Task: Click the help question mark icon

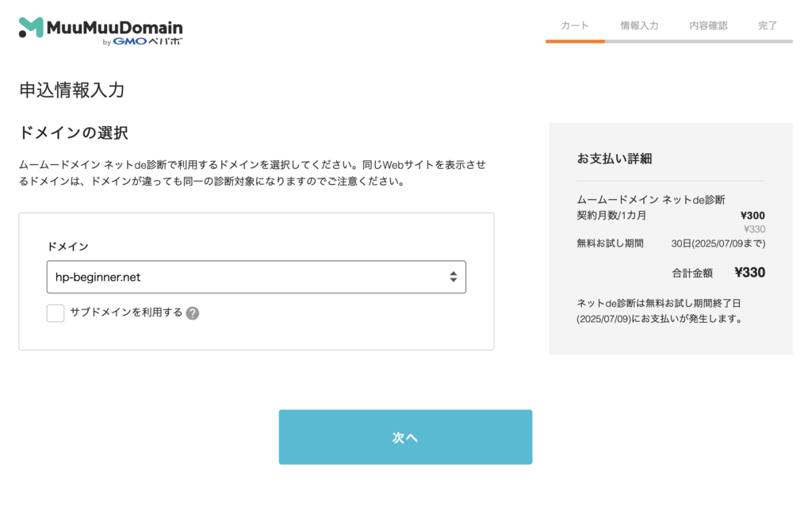Action: (193, 313)
